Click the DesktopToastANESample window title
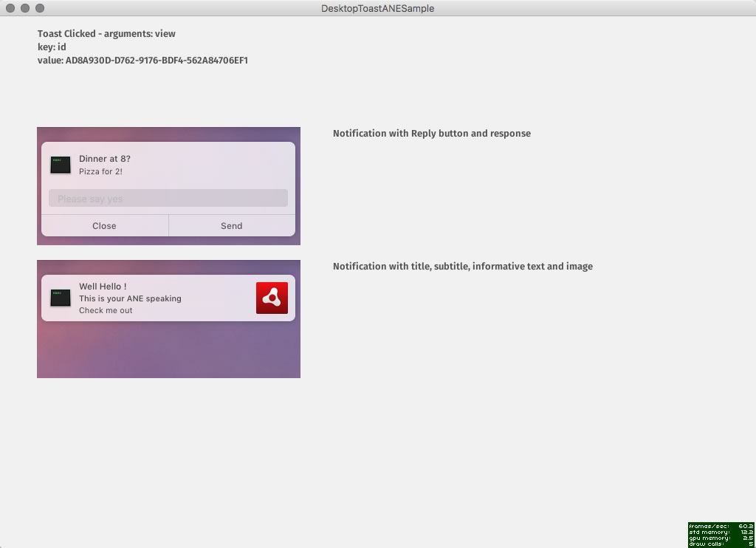 click(377, 8)
